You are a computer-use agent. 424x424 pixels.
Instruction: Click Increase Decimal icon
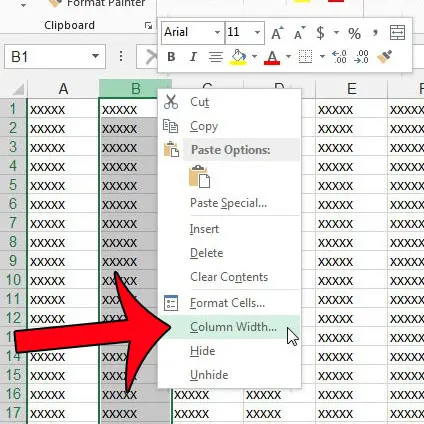340,57
